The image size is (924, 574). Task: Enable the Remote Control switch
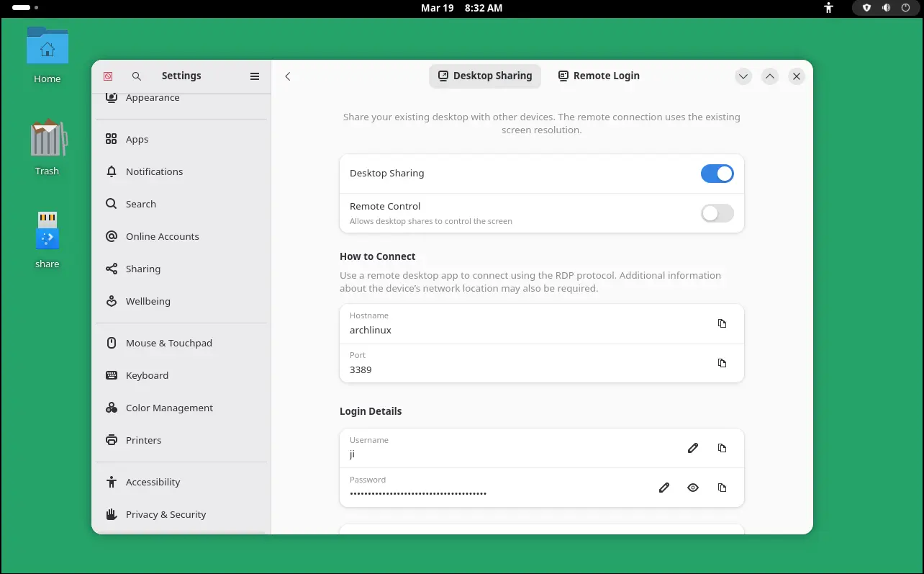[717, 213]
